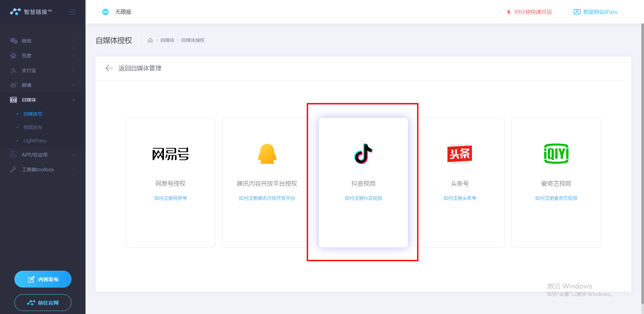The width and height of the screenshot is (644, 314).
Task: Expand the 支付宝 menu chevron
Action: coord(74,70)
